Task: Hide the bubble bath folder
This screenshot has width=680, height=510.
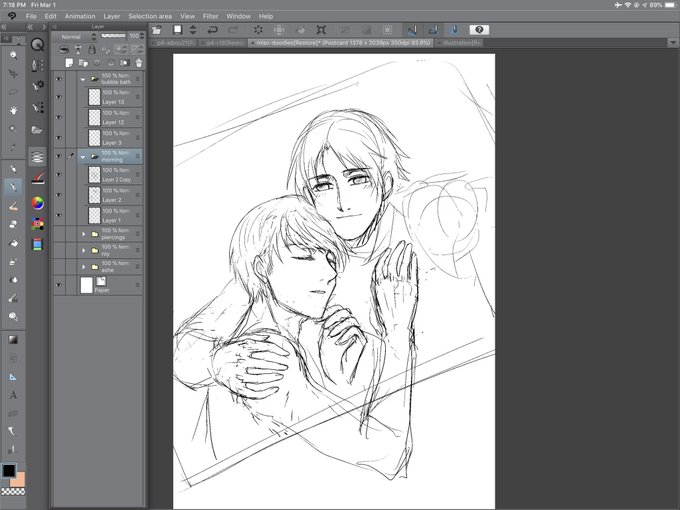Action: pos(59,79)
